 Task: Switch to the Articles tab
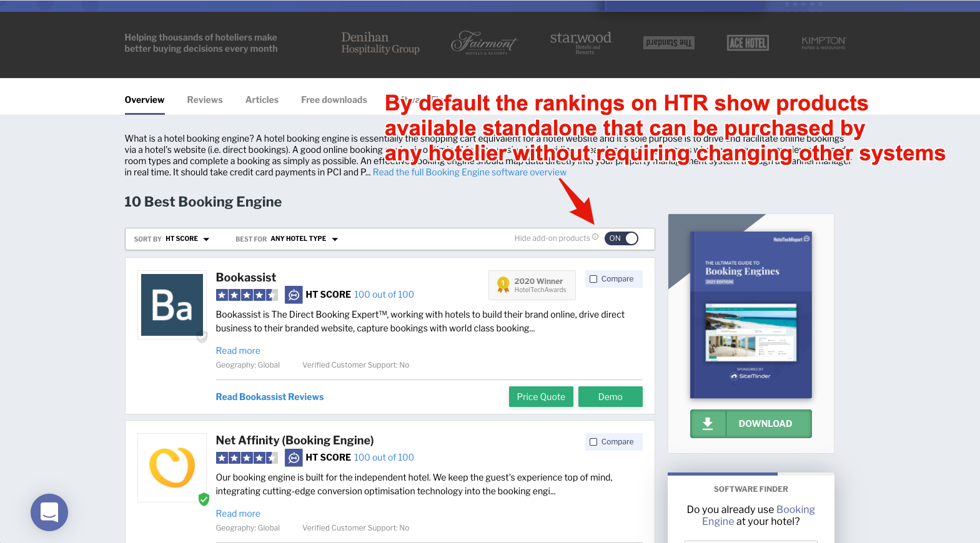(x=262, y=100)
